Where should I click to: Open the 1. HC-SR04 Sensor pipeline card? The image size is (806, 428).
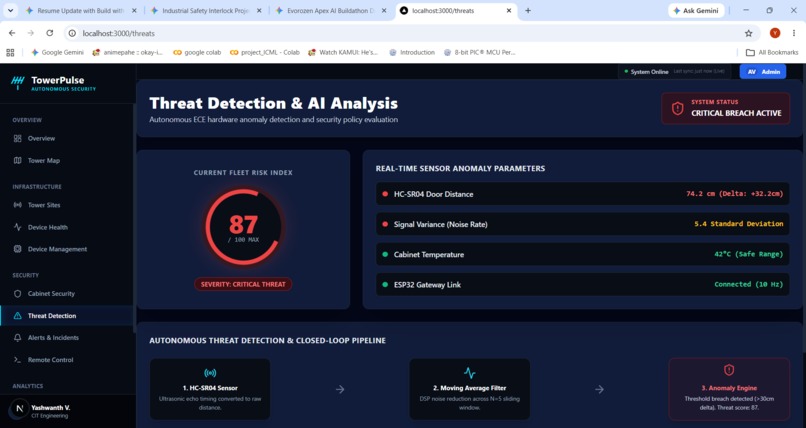(210, 389)
